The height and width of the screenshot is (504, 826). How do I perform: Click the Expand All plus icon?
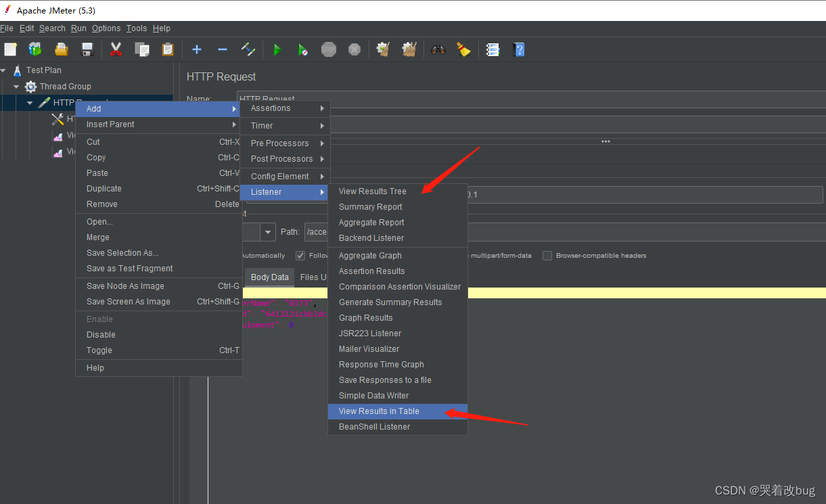(x=197, y=49)
